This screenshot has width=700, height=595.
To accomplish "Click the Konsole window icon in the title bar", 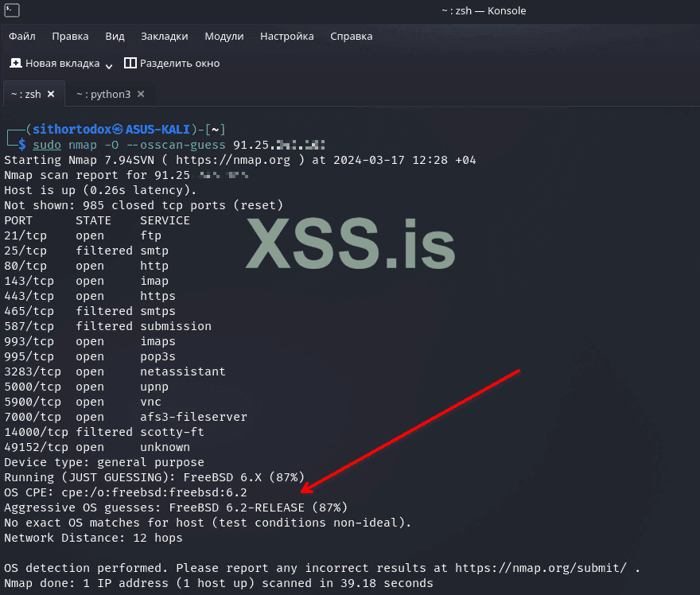I will click(x=12, y=10).
